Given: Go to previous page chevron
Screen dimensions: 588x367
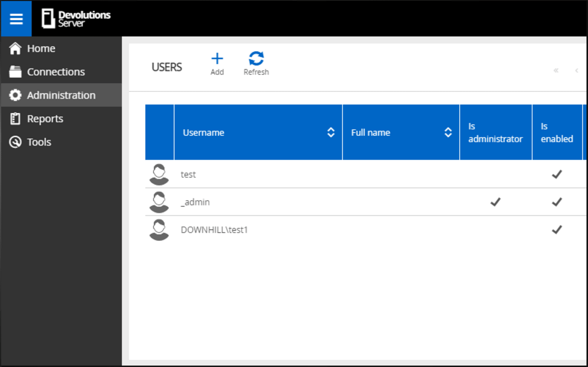Looking at the screenshot, I should coord(577,70).
